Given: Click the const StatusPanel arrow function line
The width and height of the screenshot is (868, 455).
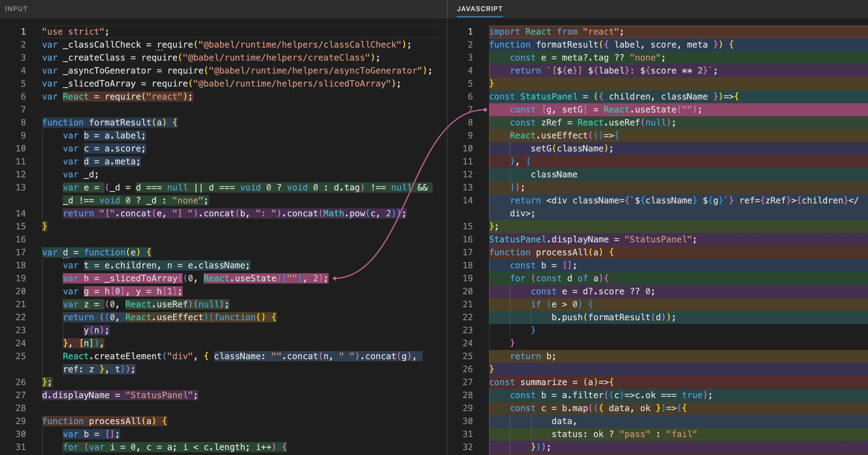Looking at the screenshot, I should tap(614, 97).
